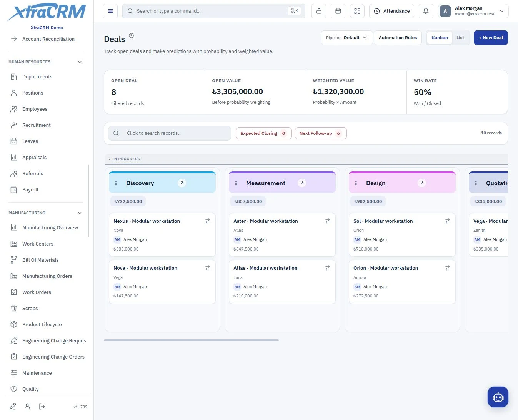Image resolution: width=518 pixels, height=420 pixels.
Task: Open Automation Rules
Action: tap(398, 38)
